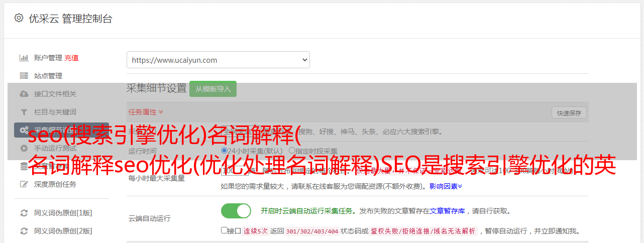Viewport: 644px width, 243px height.
Task: Open the https://www.ucaiyun.com site dropdown
Action: coord(218,60)
